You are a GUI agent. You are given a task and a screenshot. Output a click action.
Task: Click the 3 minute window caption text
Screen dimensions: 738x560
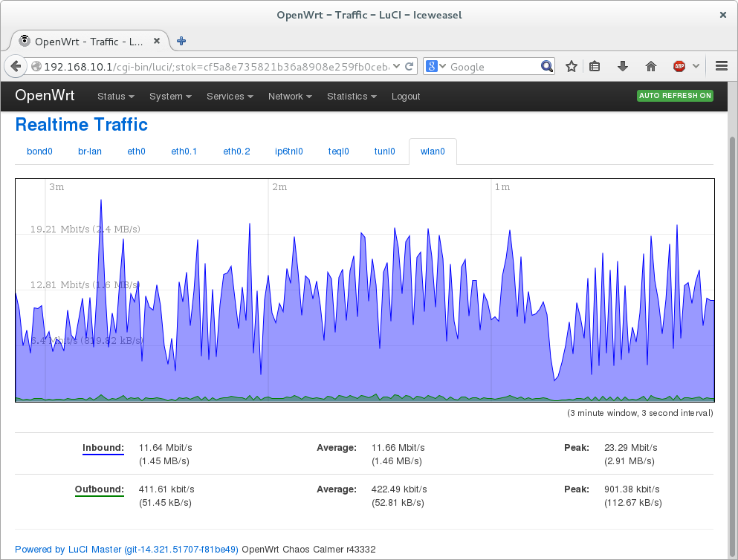click(x=640, y=413)
